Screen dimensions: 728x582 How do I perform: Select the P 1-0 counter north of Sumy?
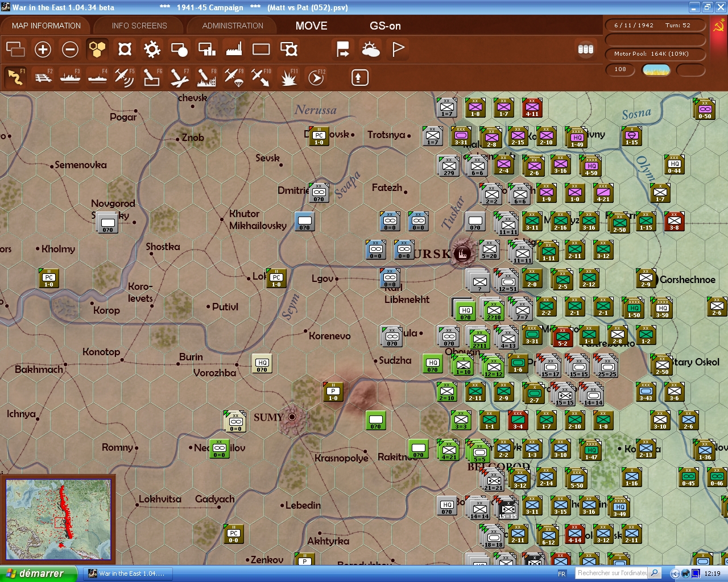point(333,392)
